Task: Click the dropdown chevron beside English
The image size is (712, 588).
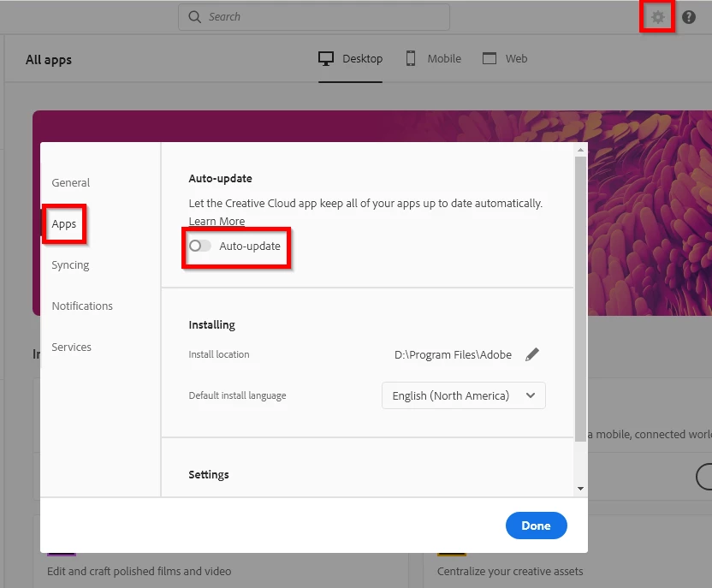Action: coord(530,395)
